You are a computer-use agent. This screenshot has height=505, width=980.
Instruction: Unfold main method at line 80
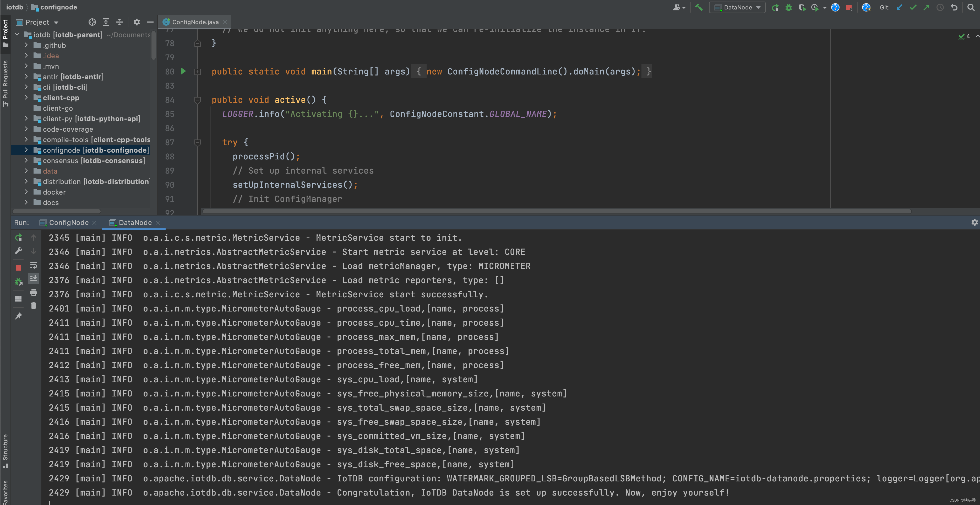(198, 72)
